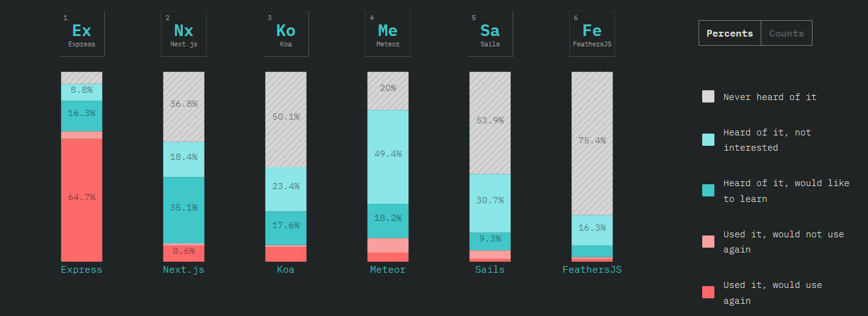Click 'Heard of it, not interested' legend swatch
Image resolution: width=868 pixels, height=316 pixels.
tap(708, 140)
